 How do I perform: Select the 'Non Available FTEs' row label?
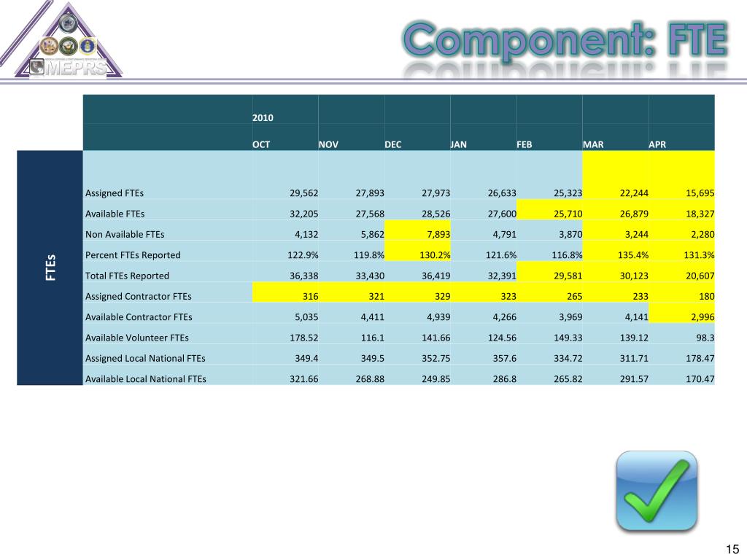[x=125, y=234]
